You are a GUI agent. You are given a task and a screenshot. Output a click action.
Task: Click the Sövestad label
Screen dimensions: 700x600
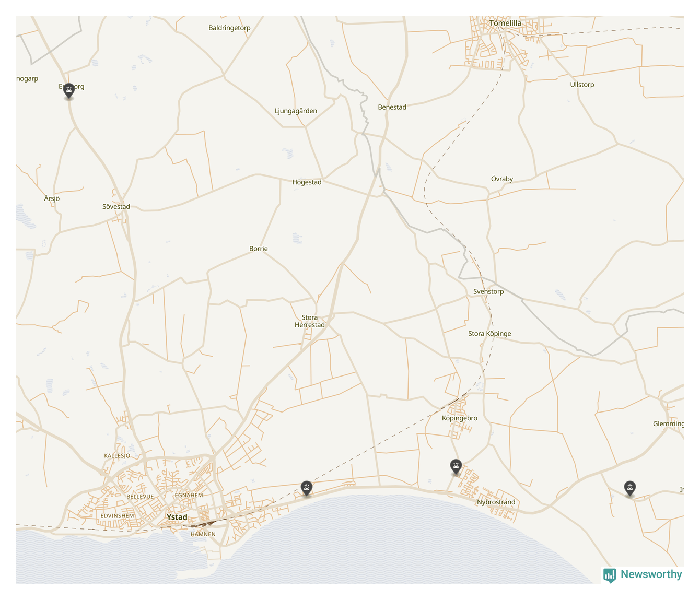tap(116, 207)
